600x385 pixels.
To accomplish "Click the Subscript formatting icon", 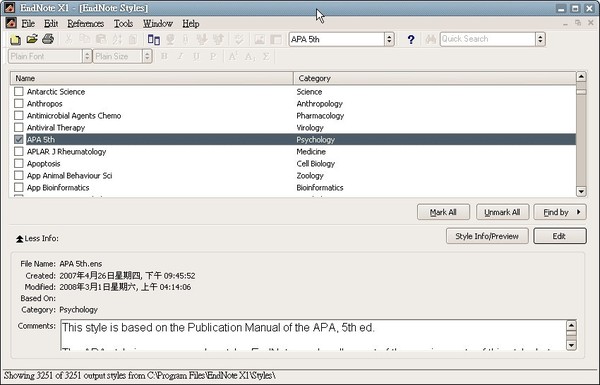I will click(249, 57).
